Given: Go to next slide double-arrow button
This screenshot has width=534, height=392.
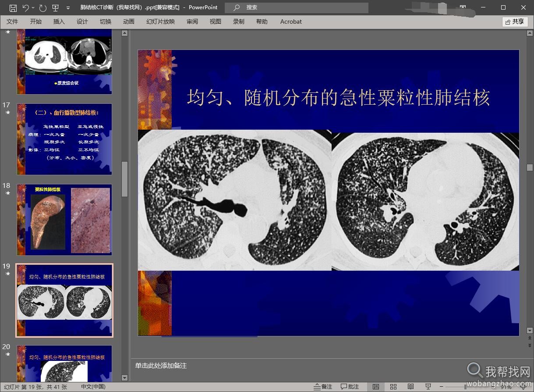Looking at the screenshot, I should pos(530,345).
